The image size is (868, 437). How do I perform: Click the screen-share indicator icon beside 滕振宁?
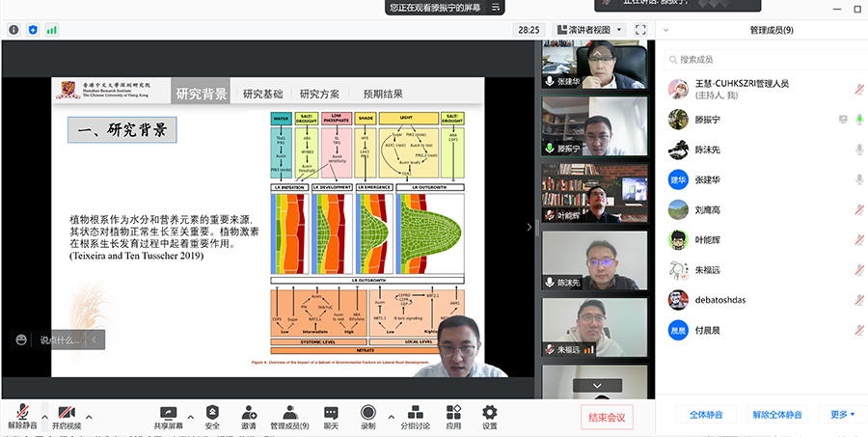pyautogui.click(x=843, y=119)
